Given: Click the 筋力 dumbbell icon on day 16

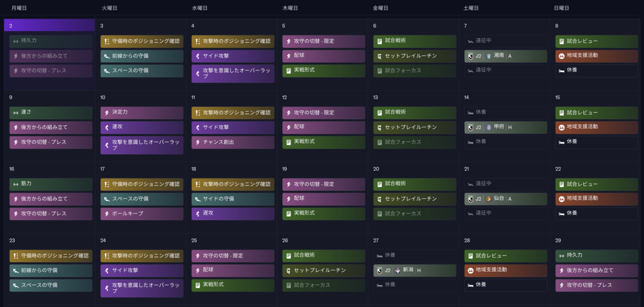Looking at the screenshot, I should pyautogui.click(x=15, y=184).
